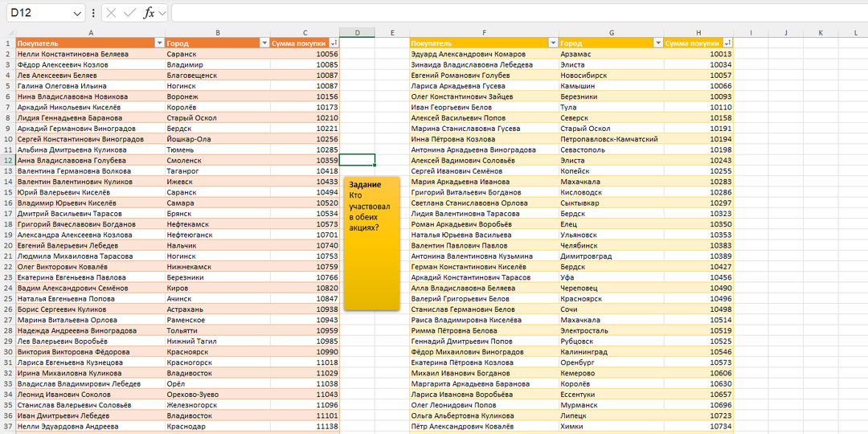Select column B header
The width and height of the screenshot is (868, 434).
pos(218,33)
